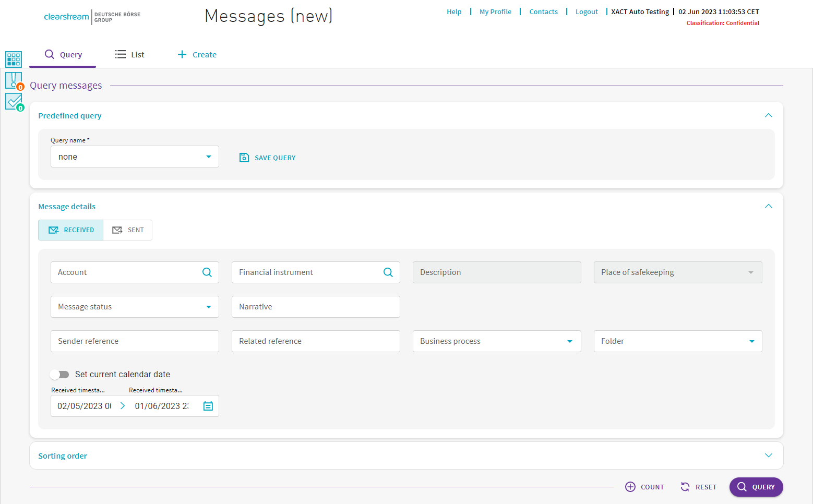Click the Count plus-circle icon

coord(630,487)
